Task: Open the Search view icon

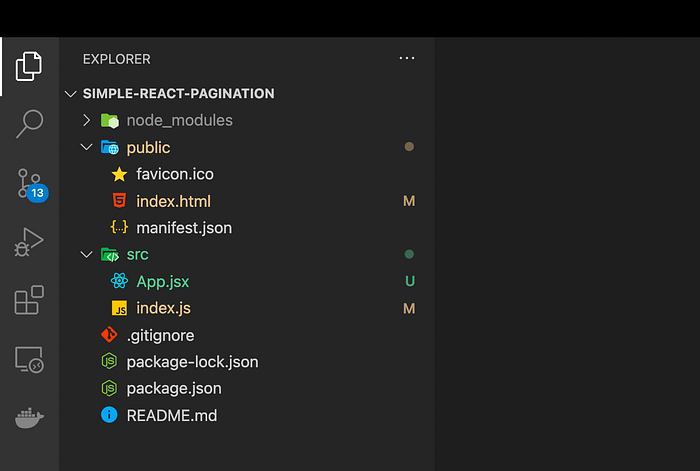Action: 29,124
